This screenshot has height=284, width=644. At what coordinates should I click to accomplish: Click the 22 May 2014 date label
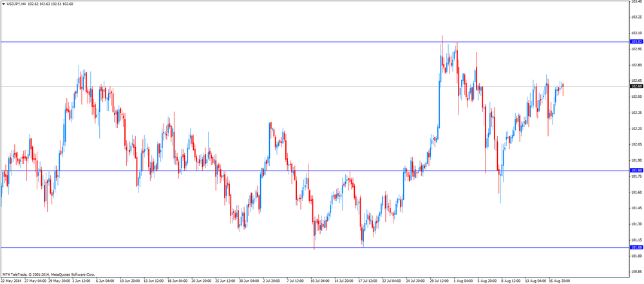tap(10, 281)
